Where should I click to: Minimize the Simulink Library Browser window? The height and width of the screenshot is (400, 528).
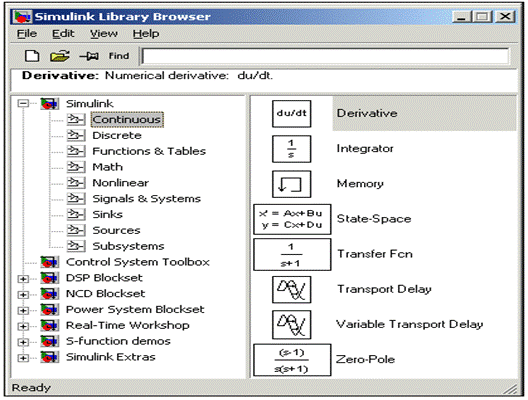point(462,16)
